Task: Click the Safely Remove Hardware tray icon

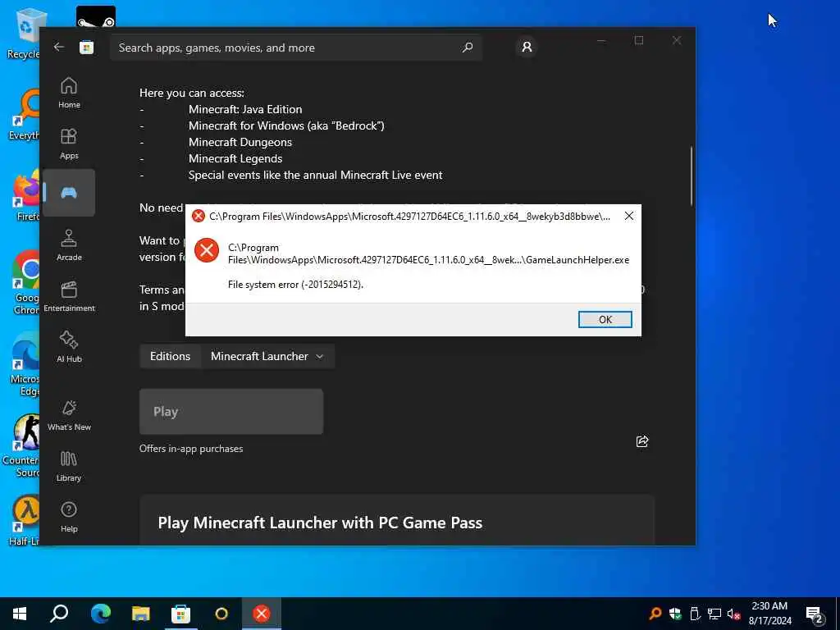Action: pos(695,614)
